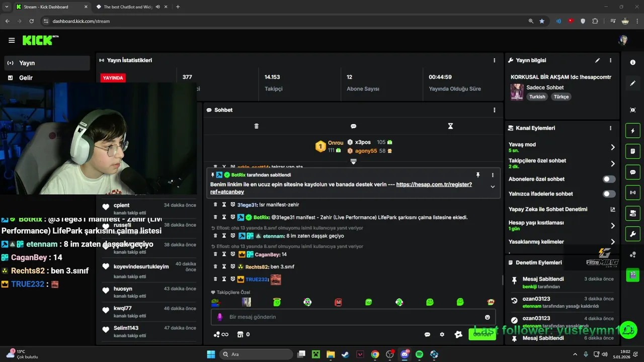644x362 pixels.
Task: Click the Bir mesaj gönderin input field
Action: (353, 317)
